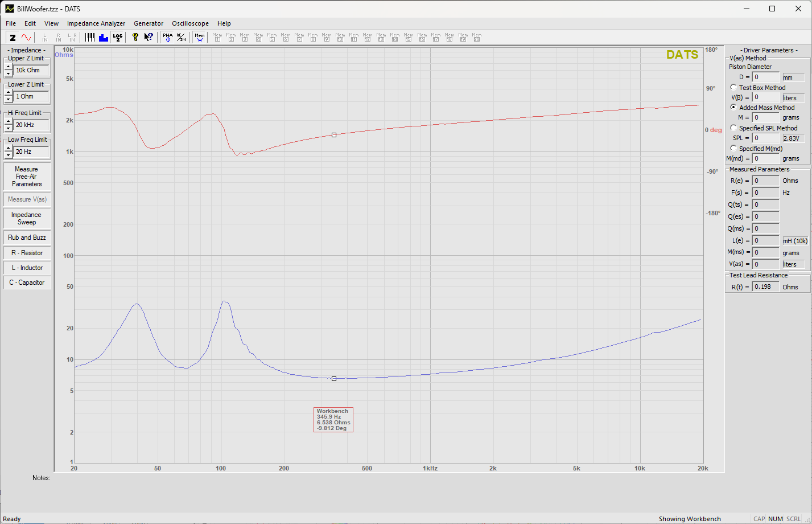This screenshot has width=812, height=524.
Task: Choose the Specified M(md) radio button
Action: 733,149
